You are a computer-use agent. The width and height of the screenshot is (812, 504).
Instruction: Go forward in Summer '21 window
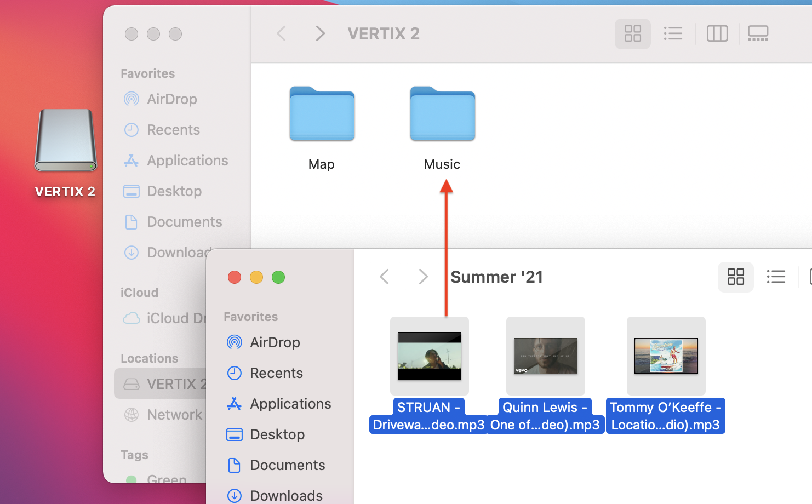pos(422,277)
